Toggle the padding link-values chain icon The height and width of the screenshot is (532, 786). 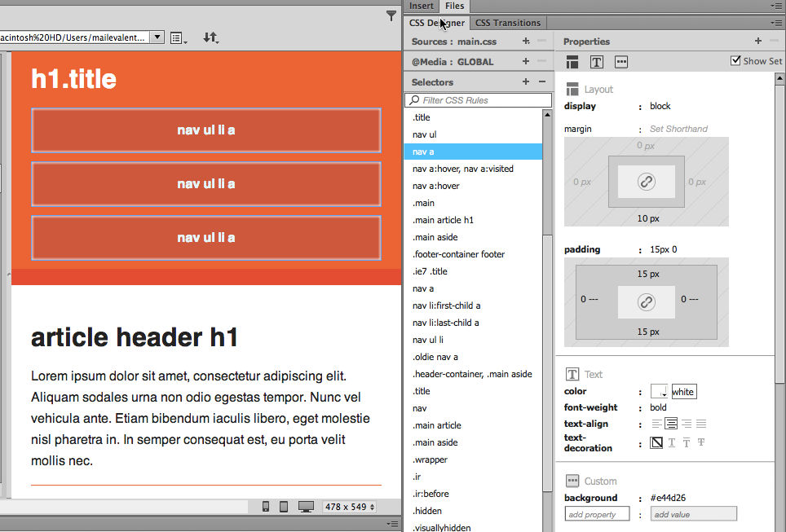pyautogui.click(x=646, y=302)
